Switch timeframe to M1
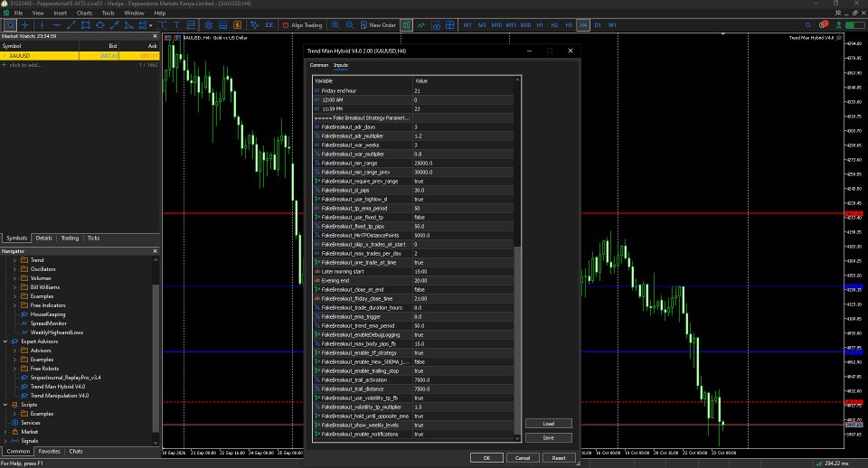This screenshot has height=468, width=868. tap(467, 25)
